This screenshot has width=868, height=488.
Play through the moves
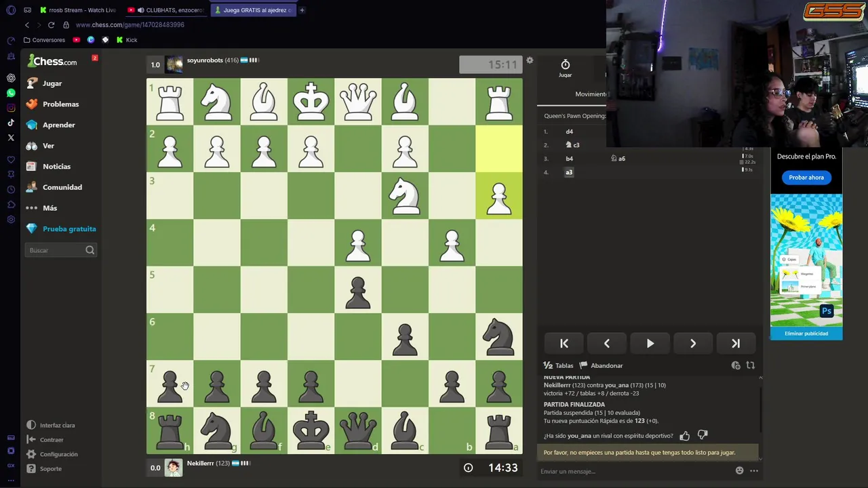(x=650, y=344)
